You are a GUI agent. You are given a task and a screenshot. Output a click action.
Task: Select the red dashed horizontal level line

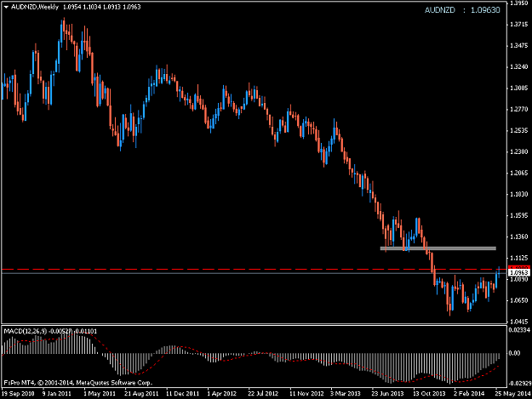(254, 269)
